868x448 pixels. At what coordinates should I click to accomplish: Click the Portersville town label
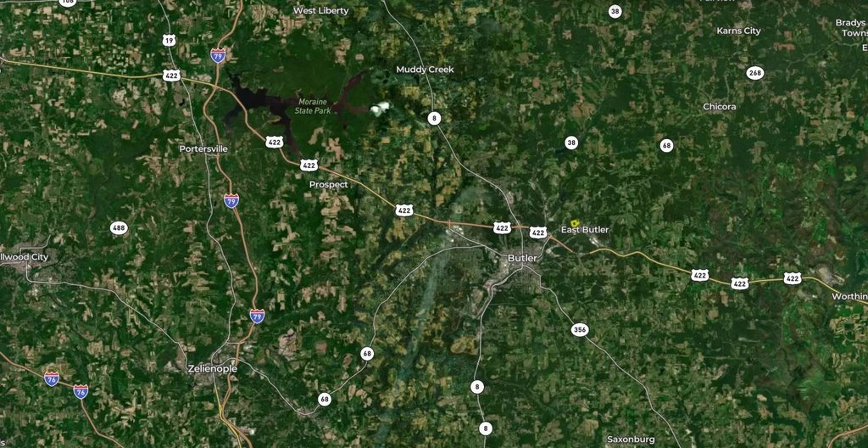click(203, 149)
